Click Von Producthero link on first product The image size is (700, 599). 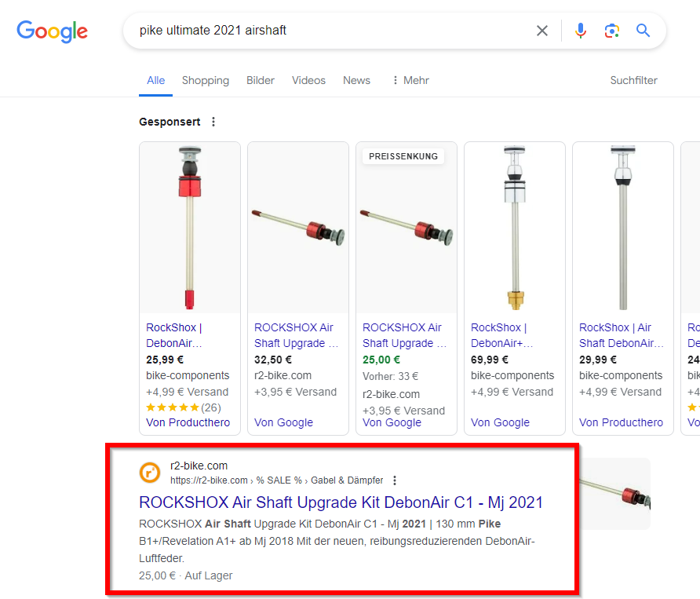(x=188, y=422)
